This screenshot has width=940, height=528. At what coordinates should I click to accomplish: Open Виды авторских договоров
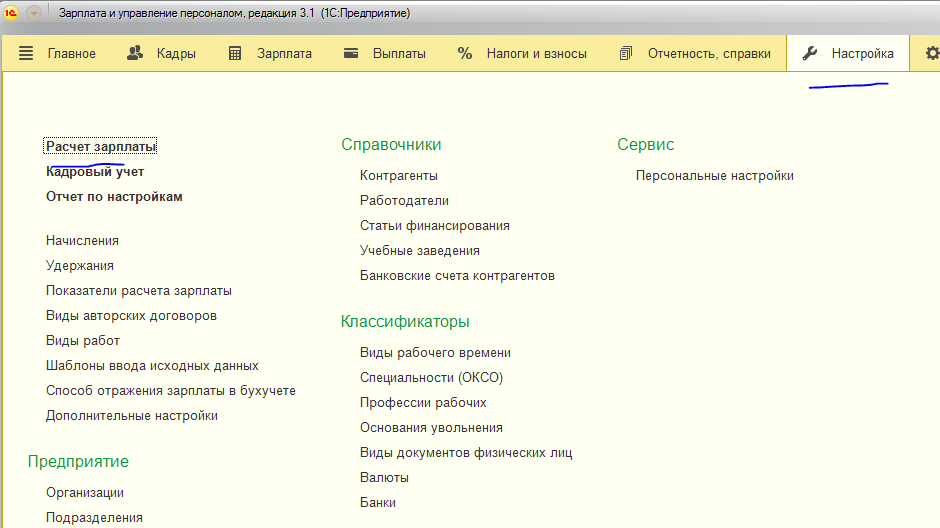[131, 315]
